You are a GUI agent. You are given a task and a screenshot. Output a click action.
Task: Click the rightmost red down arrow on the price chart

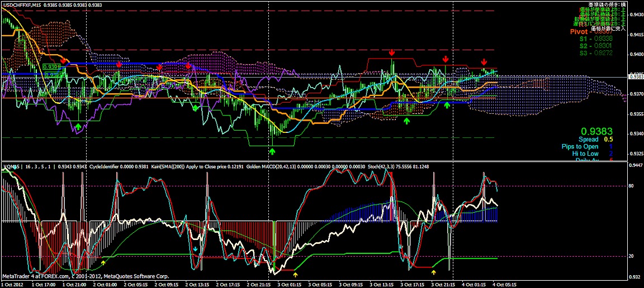[x=484, y=61]
